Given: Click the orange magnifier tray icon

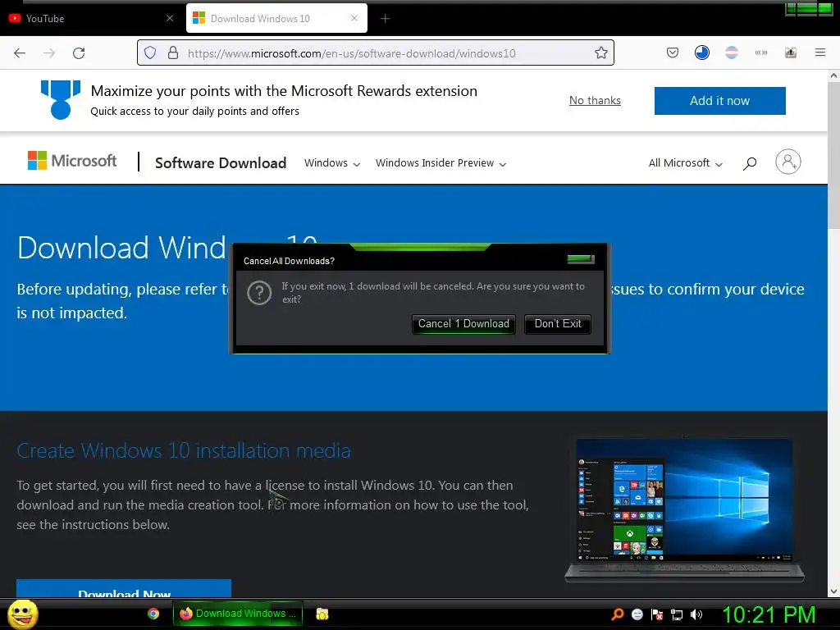Looking at the screenshot, I should [x=617, y=614].
